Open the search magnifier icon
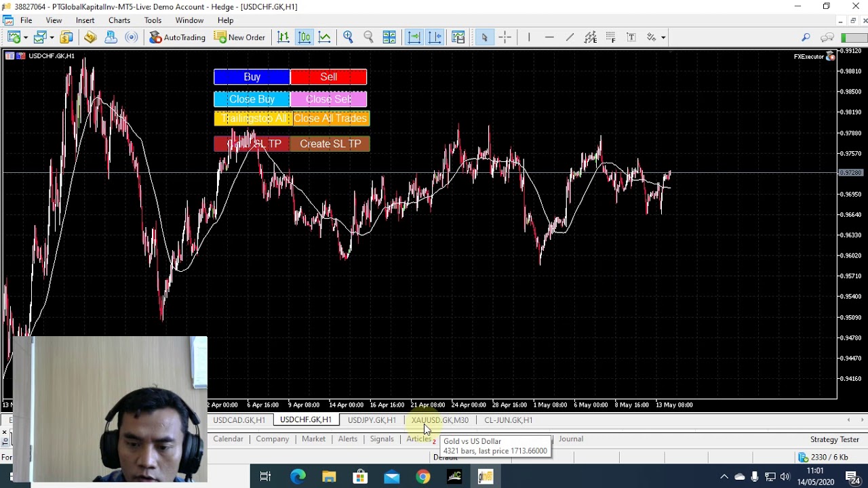This screenshot has width=868, height=488. point(806,37)
